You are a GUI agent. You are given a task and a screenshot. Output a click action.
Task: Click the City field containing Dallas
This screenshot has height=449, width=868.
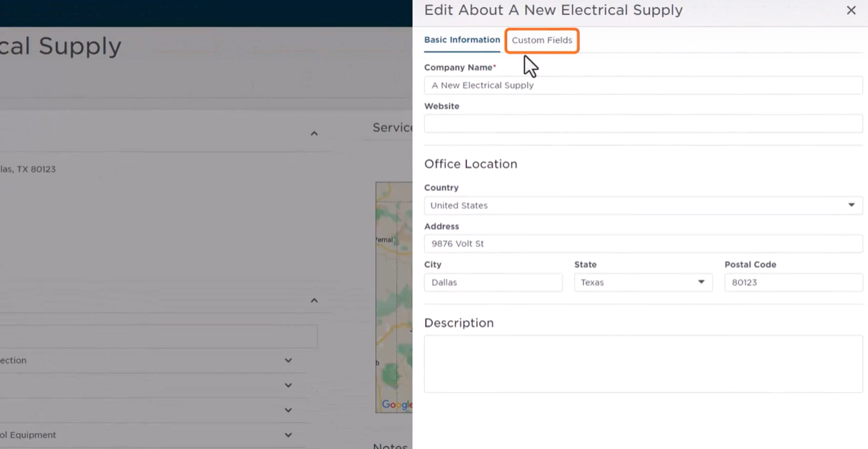[493, 283]
